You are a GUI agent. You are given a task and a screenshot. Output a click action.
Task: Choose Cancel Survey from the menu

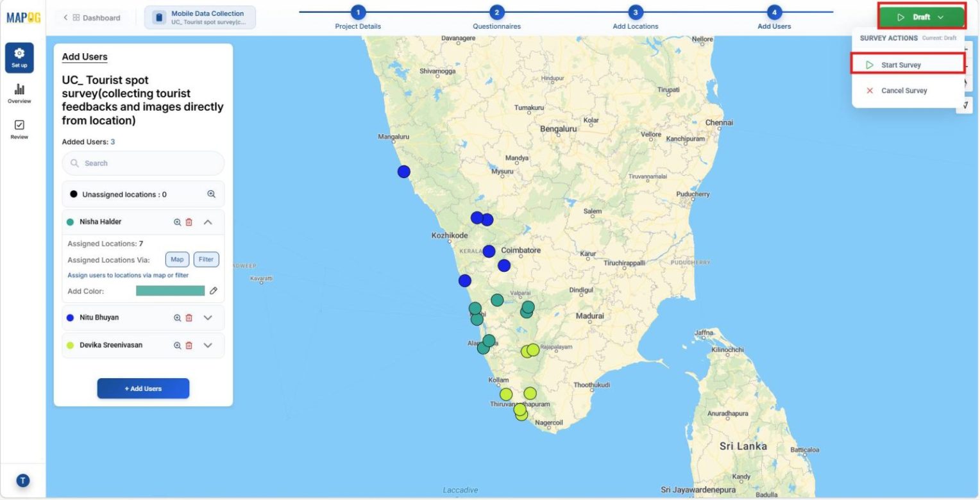pos(904,91)
